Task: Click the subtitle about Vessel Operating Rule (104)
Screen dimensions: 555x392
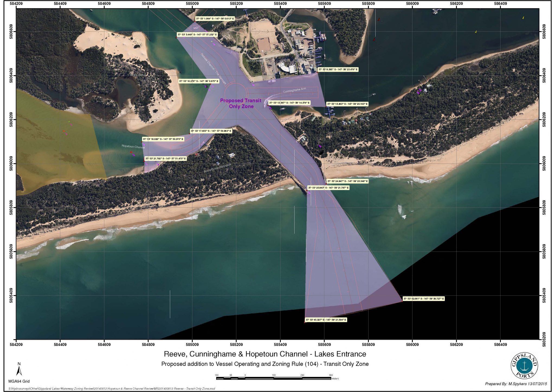Action: [265, 364]
